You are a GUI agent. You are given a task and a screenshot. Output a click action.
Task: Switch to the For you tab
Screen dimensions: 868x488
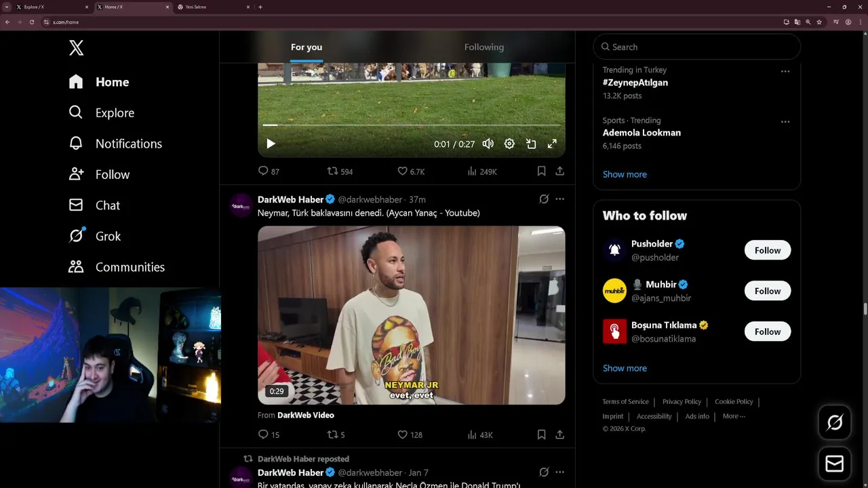click(307, 47)
